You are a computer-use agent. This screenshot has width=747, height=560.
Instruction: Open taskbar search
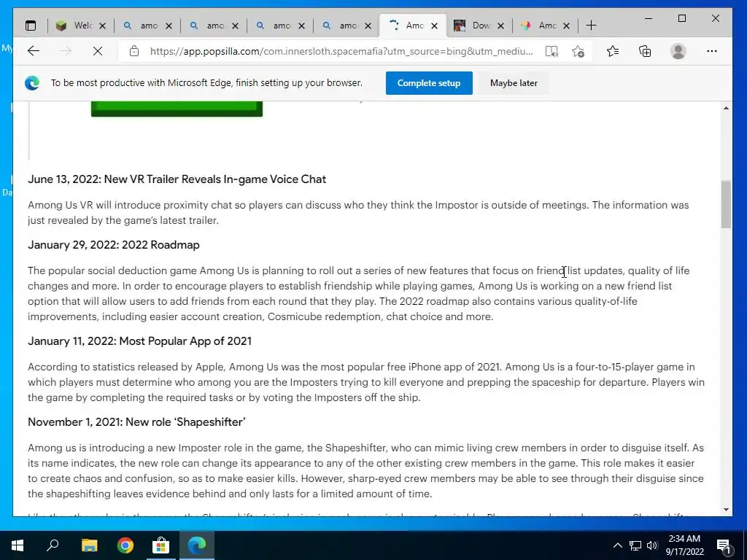pos(53,545)
